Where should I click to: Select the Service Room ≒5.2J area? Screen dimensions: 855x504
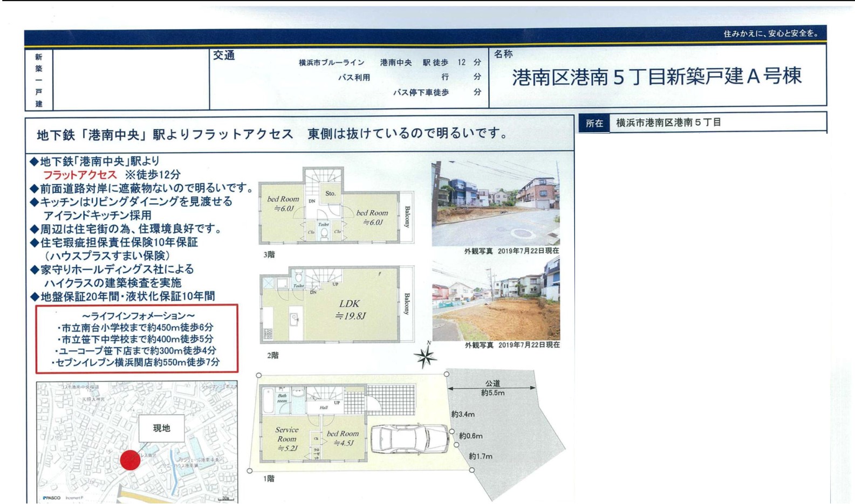(286, 438)
